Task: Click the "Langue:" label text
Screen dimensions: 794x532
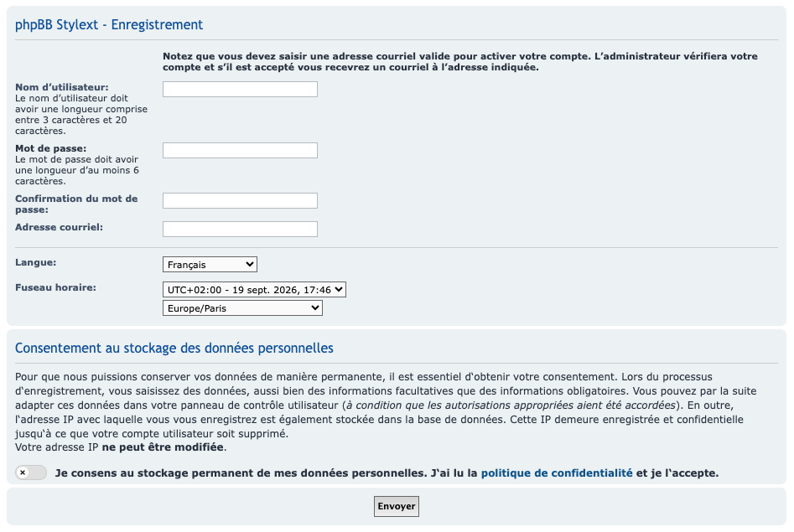Action: (x=35, y=263)
